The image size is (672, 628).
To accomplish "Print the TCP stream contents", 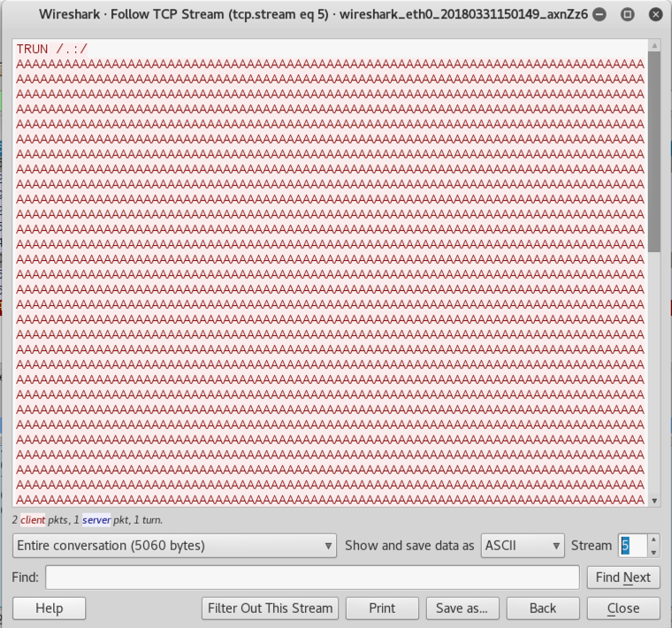I will pos(382,608).
